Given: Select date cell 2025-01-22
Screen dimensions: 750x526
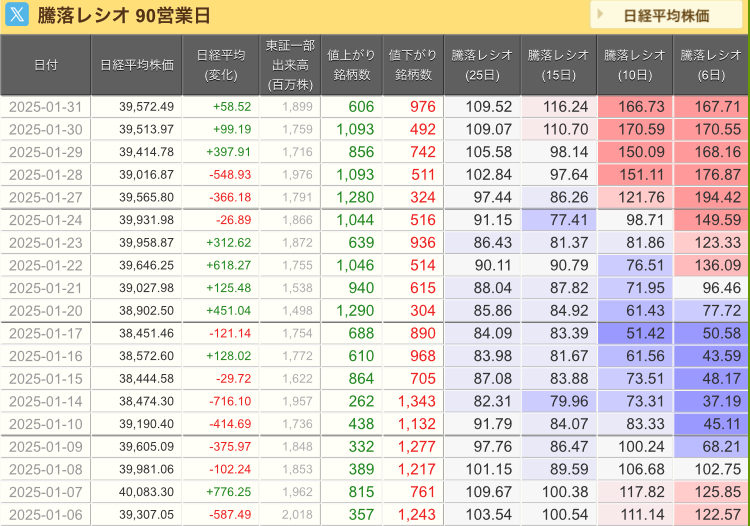Looking at the screenshot, I should pos(45,265).
